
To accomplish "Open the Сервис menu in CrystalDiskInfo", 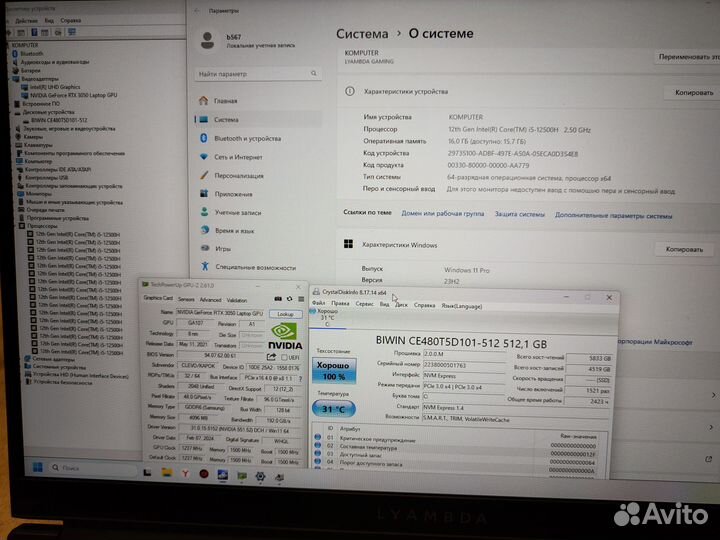I will (x=364, y=303).
